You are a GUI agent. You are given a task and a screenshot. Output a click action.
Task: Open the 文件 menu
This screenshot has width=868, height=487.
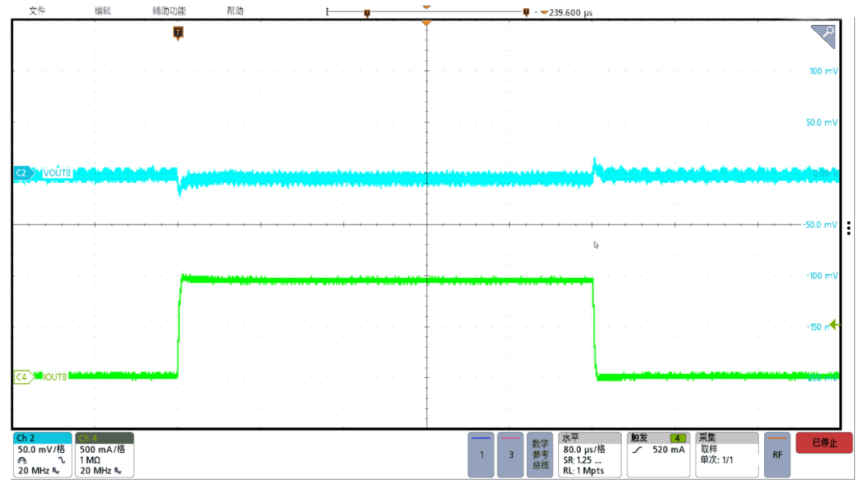click(37, 10)
